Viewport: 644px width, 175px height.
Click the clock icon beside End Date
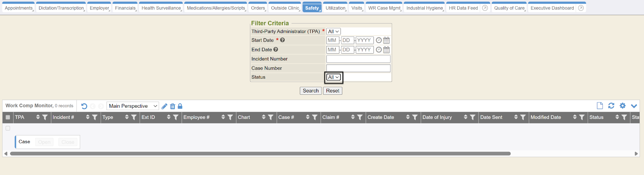(379, 50)
